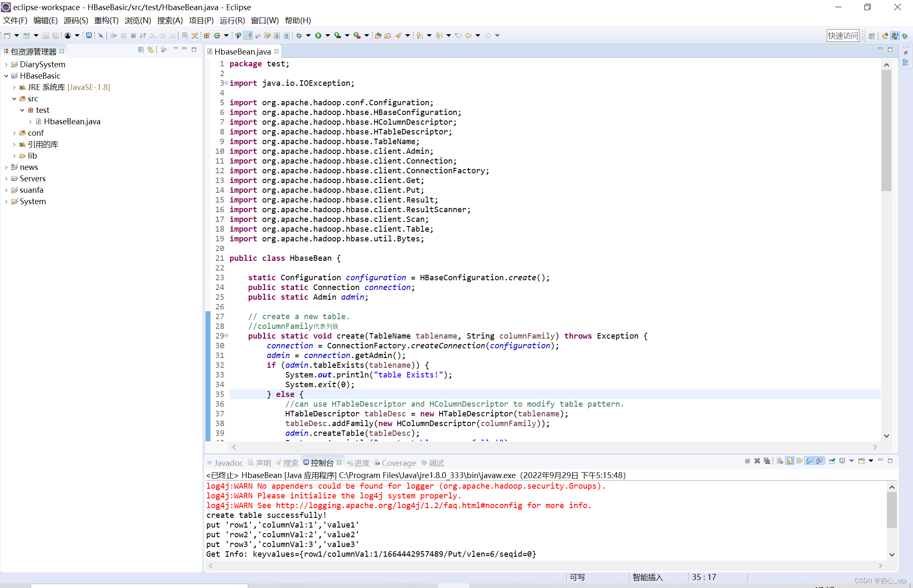The width and height of the screenshot is (913, 588).
Task: Expand the conf folder
Action: (x=14, y=133)
